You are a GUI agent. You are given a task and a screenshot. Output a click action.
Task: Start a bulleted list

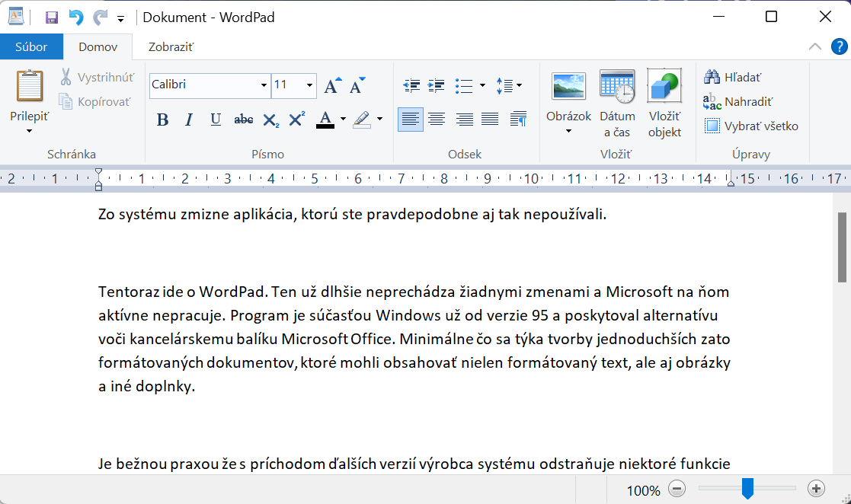click(x=464, y=86)
